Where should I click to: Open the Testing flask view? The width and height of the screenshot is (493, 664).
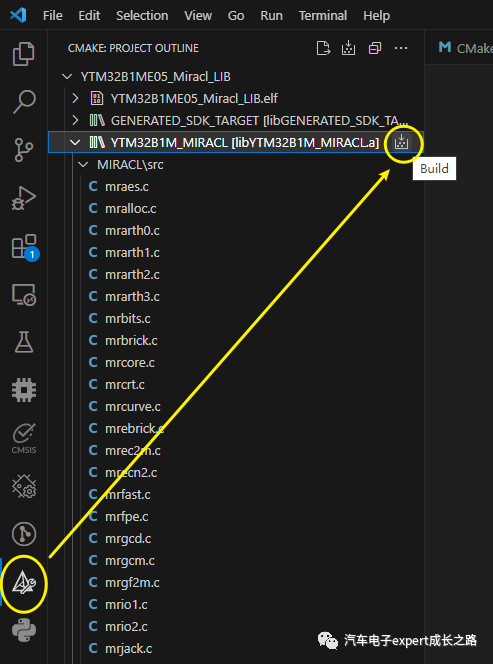(24, 342)
